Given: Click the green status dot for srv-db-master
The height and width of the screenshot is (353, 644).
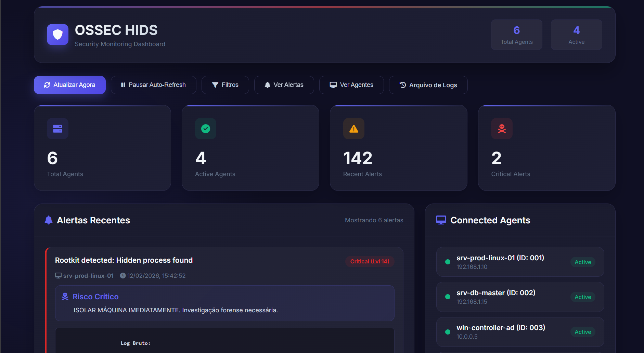Looking at the screenshot, I should click(x=448, y=297).
